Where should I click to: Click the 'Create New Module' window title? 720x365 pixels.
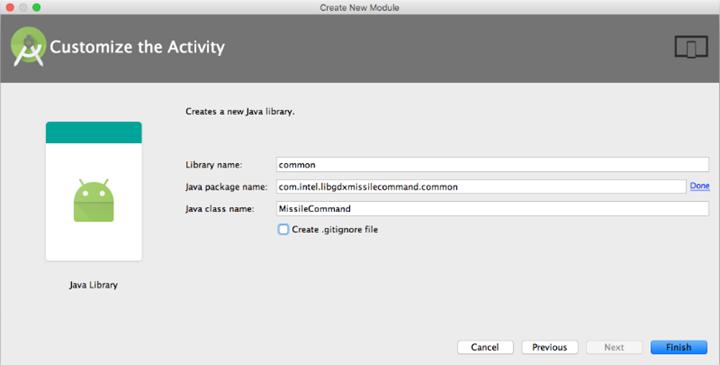(x=360, y=7)
